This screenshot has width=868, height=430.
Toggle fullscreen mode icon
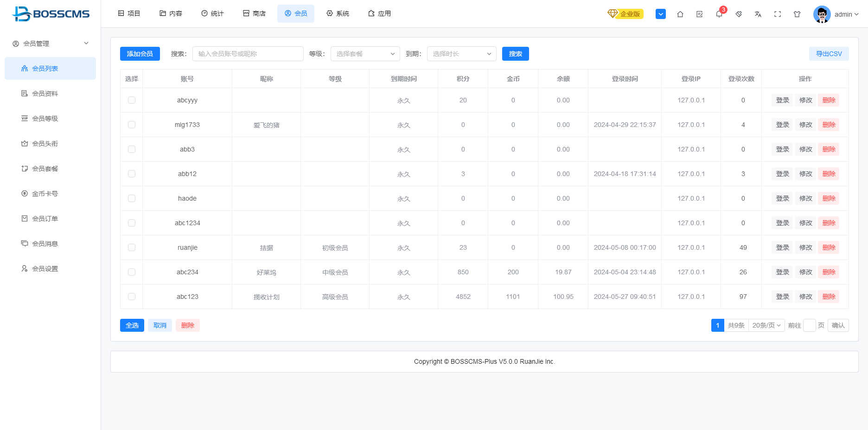[x=778, y=14]
